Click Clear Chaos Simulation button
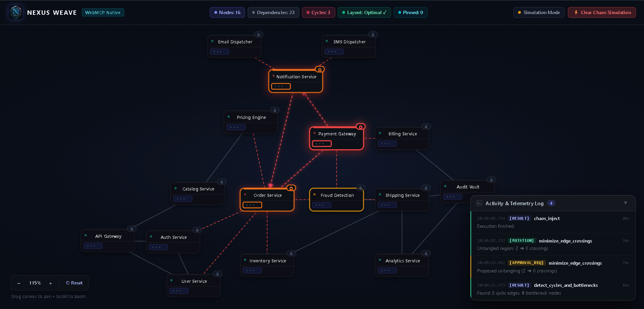644x309 pixels. tap(602, 12)
